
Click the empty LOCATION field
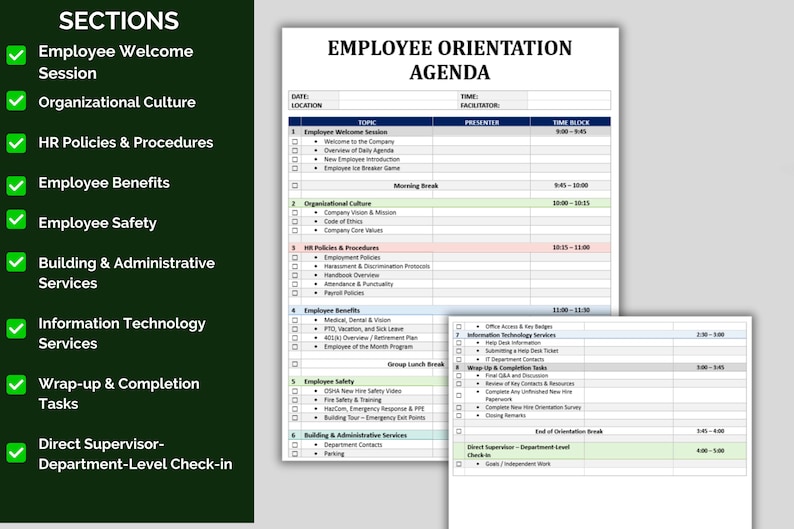coord(398,105)
